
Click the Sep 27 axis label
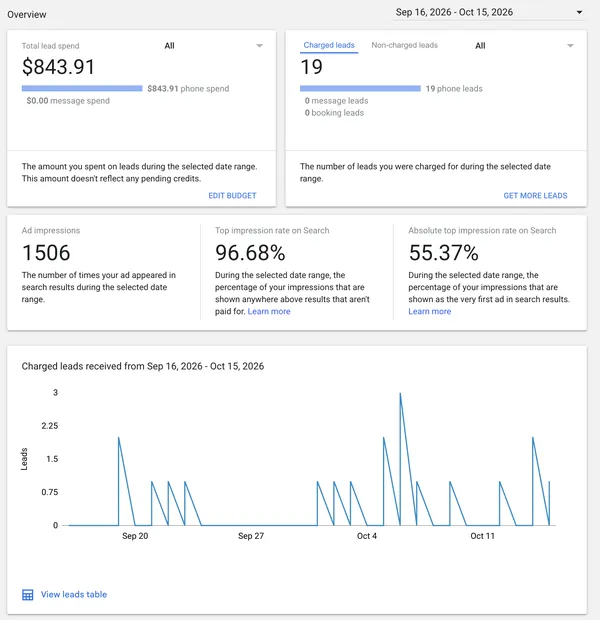(x=251, y=536)
